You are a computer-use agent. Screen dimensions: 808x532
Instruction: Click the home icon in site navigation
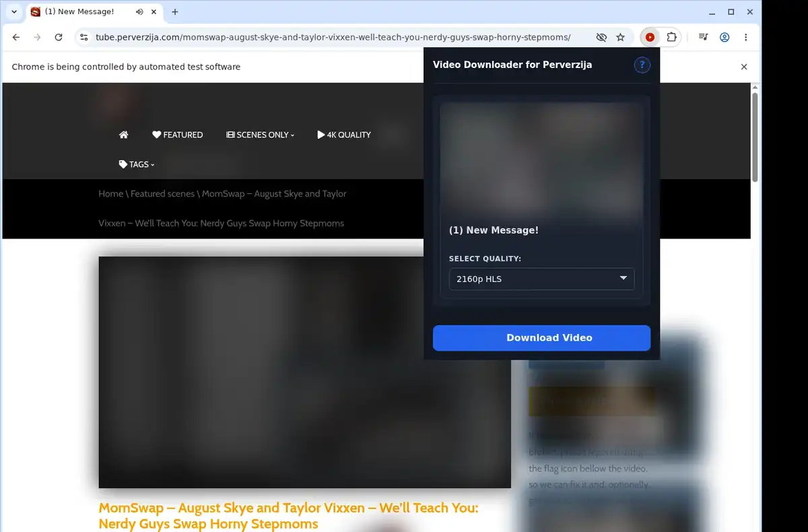124,135
